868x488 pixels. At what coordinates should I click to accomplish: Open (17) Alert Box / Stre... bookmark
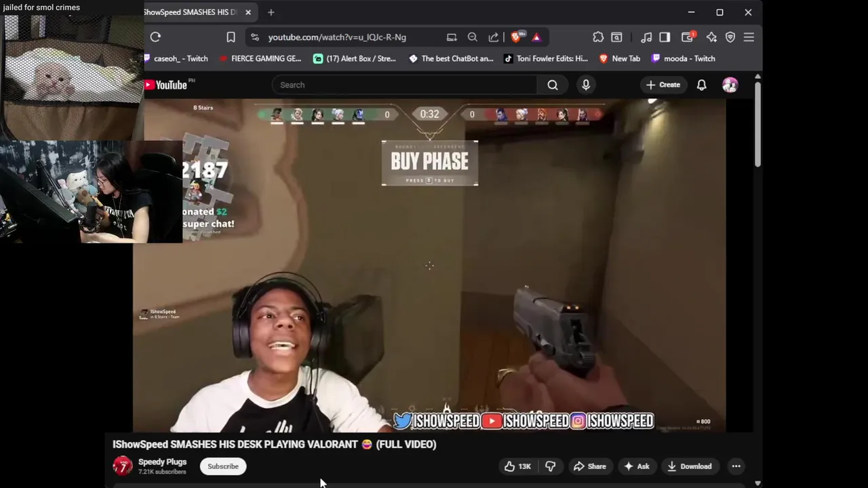355,58
